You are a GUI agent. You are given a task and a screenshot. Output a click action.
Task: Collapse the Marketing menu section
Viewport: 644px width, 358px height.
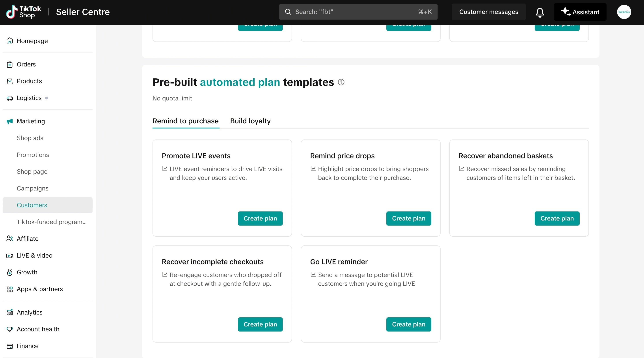(x=48, y=121)
